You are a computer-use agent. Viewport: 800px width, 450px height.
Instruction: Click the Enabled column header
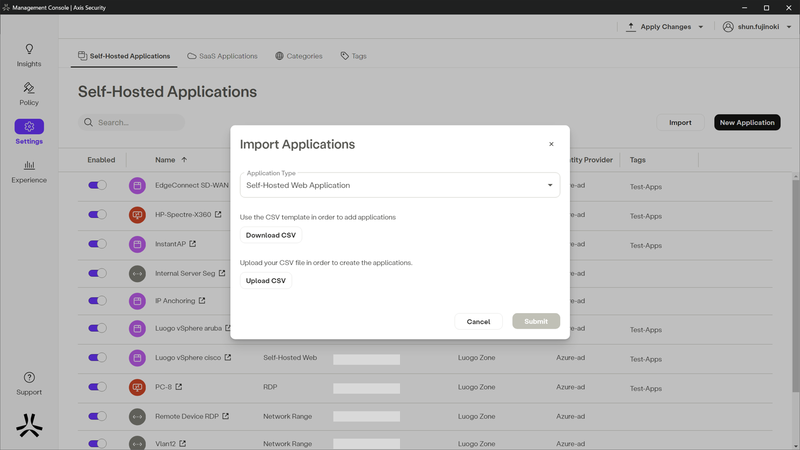(x=101, y=160)
